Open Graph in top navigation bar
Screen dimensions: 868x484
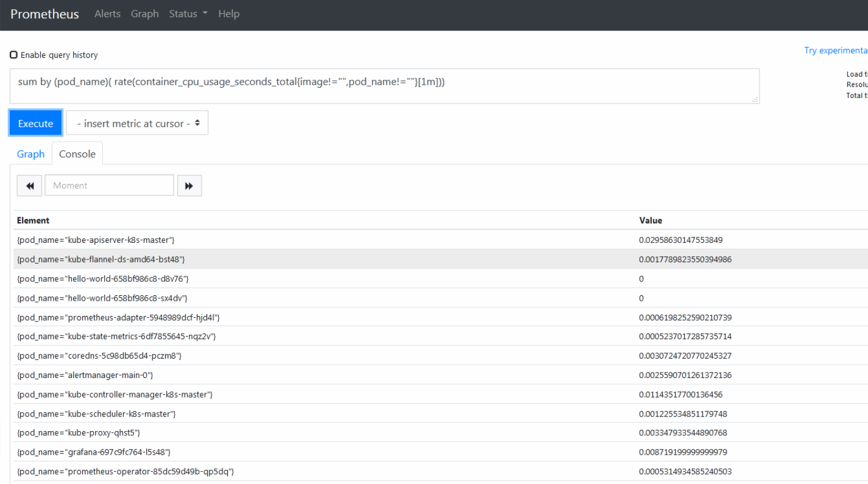(x=145, y=13)
